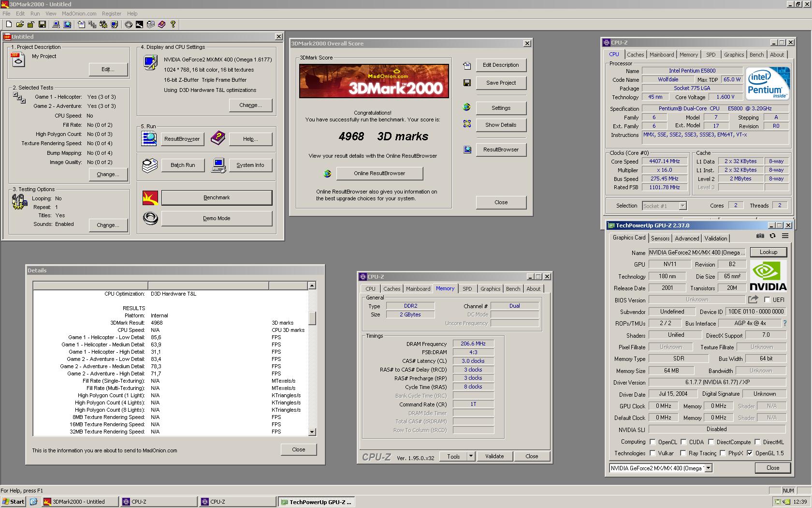Open the GPU-Z graphics card selector dropdown
Image resolution: width=812 pixels, height=508 pixels.
coord(708,468)
